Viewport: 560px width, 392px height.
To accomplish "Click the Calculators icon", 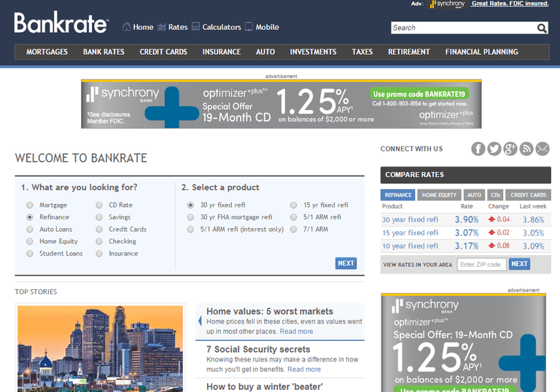I will point(195,27).
